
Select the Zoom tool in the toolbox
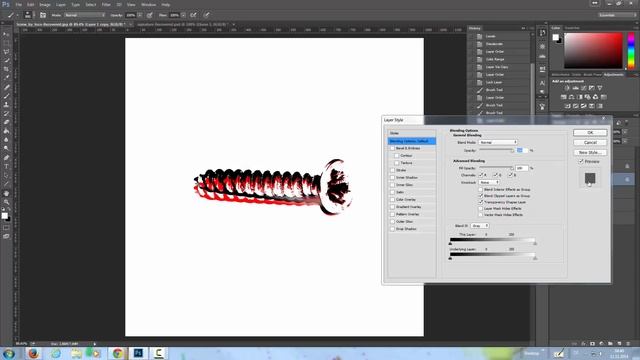tap(6, 202)
